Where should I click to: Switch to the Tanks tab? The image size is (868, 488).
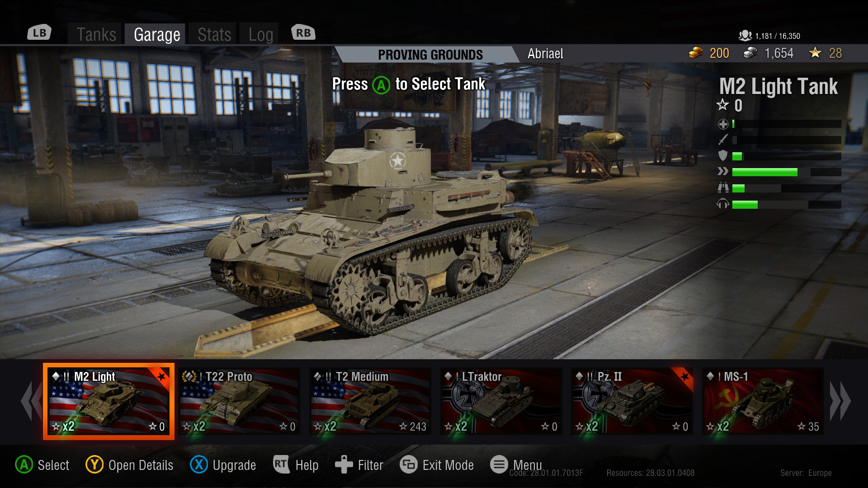(x=96, y=34)
